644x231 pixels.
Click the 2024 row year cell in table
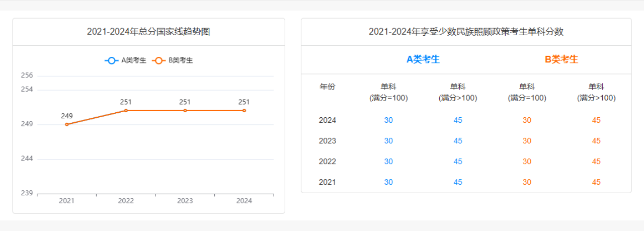tap(327, 120)
